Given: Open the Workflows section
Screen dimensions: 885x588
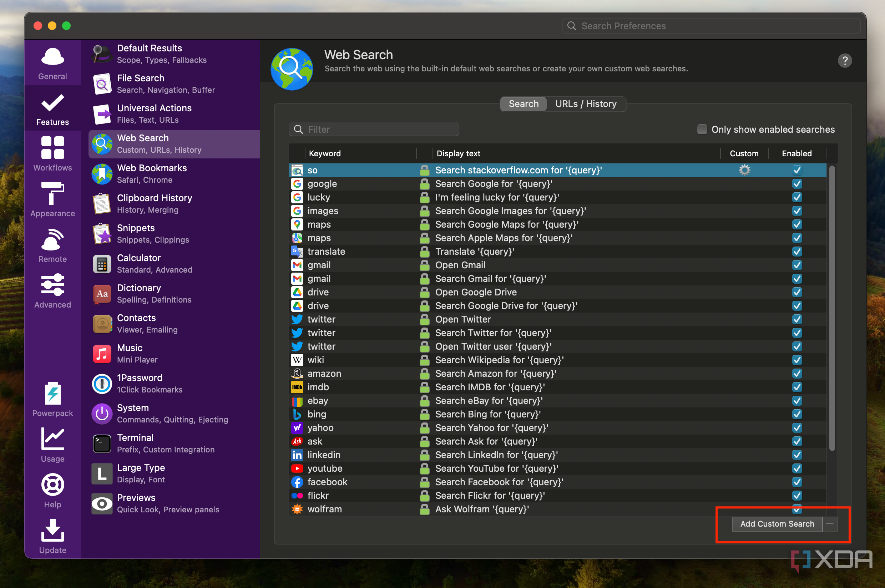Looking at the screenshot, I should [52, 154].
